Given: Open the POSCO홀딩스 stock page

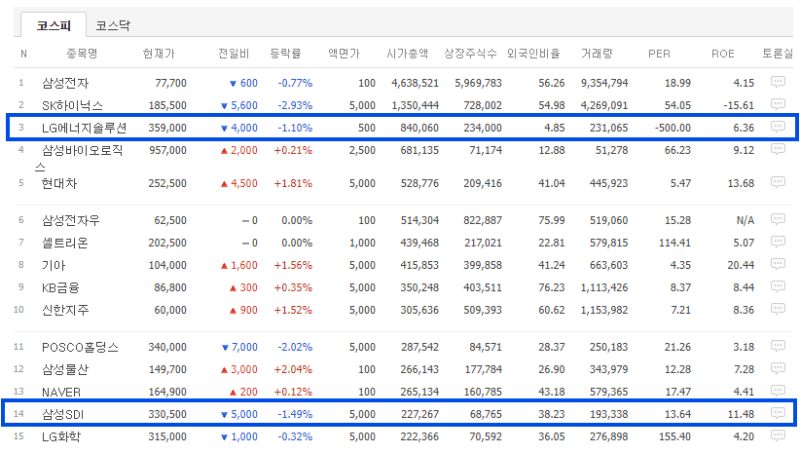Looking at the screenshot, I should (x=80, y=347).
